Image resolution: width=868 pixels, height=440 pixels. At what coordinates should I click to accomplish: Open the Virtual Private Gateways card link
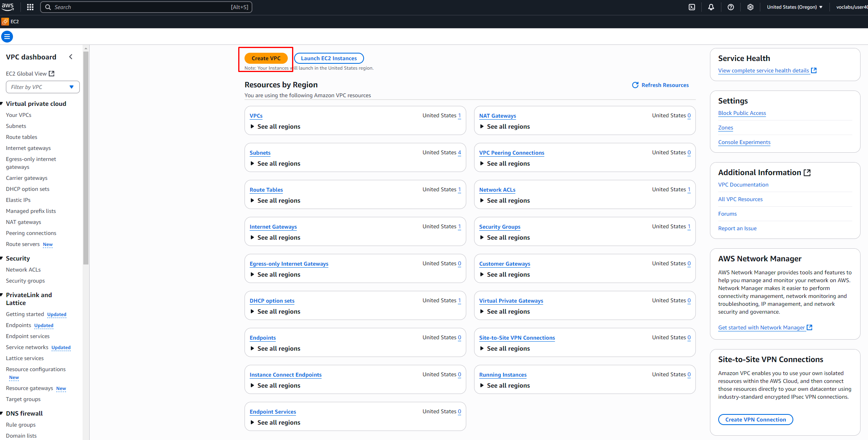coord(511,301)
